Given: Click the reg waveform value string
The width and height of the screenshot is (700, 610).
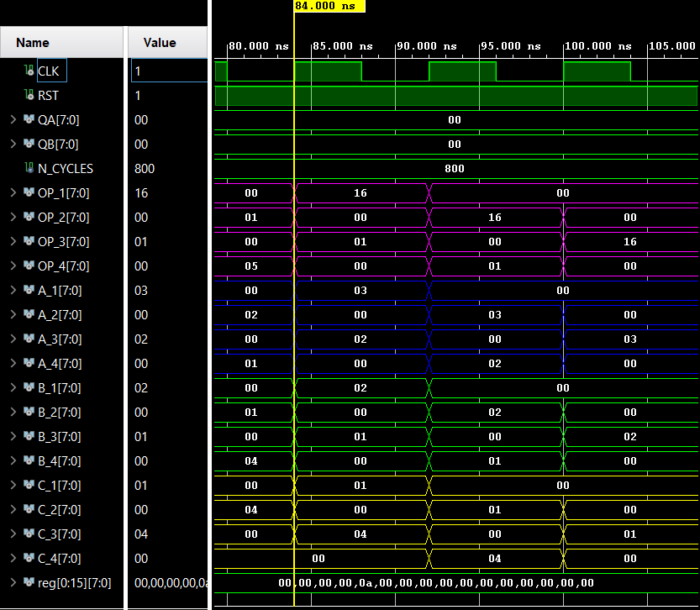Looking at the screenshot, I should [436, 583].
